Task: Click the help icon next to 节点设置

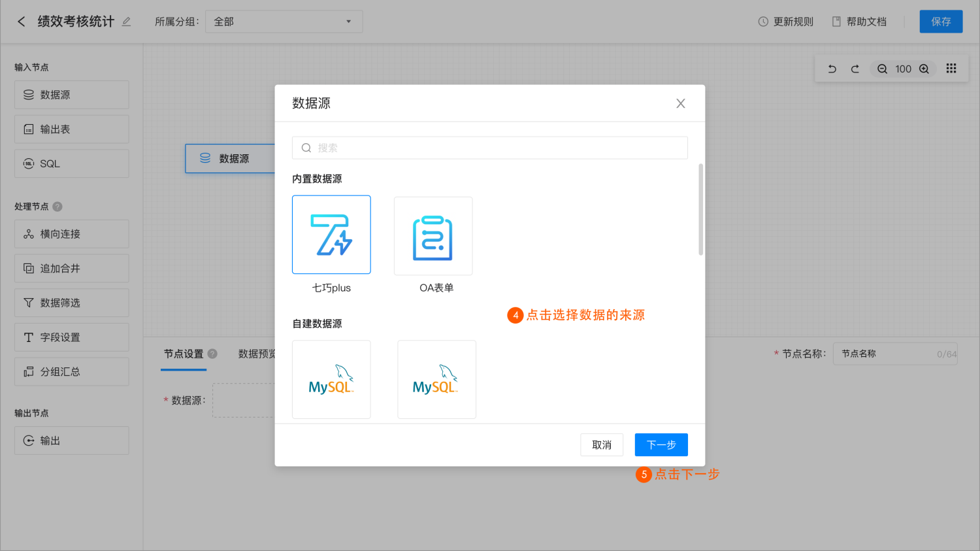Action: tap(212, 354)
